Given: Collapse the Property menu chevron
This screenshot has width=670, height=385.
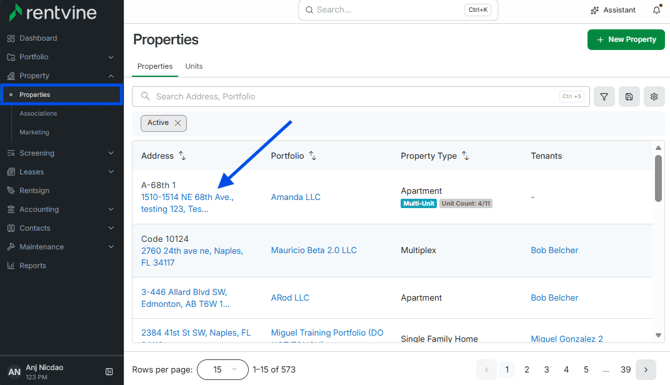Looking at the screenshot, I should [x=111, y=76].
